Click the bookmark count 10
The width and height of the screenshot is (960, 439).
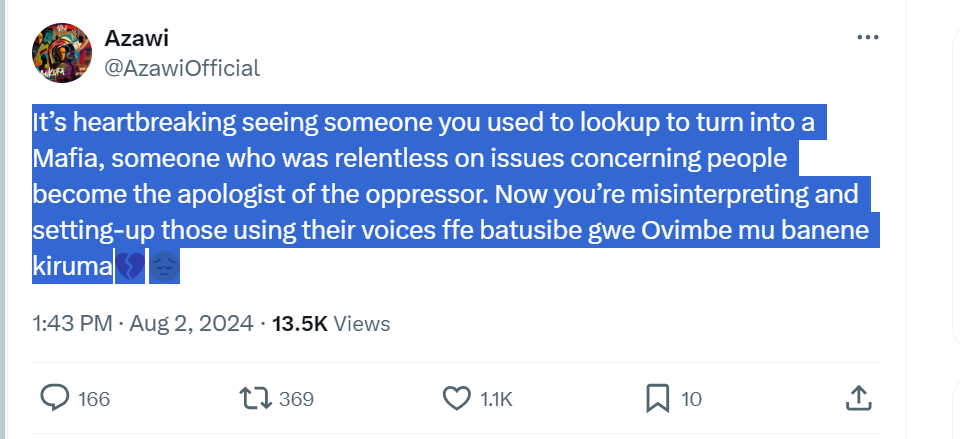[x=691, y=399]
